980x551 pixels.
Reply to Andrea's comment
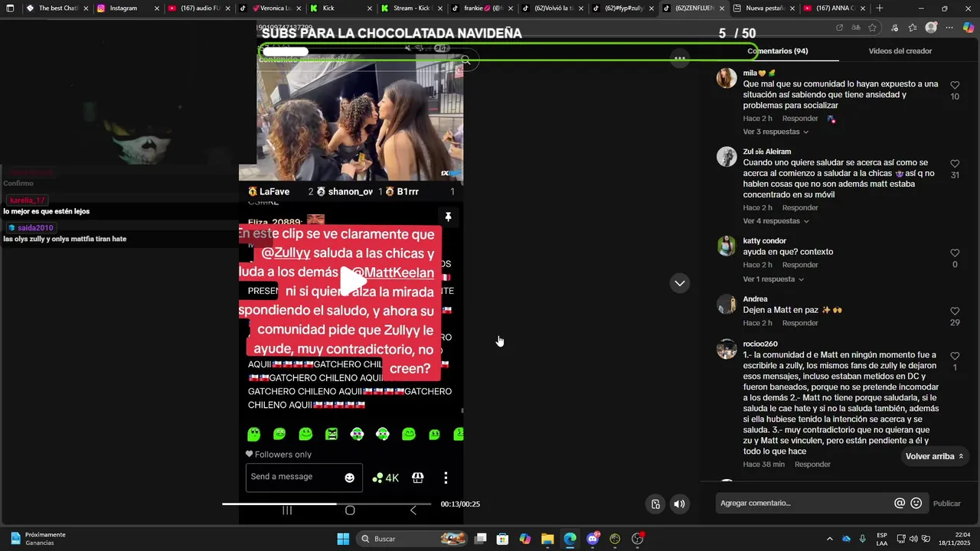[x=800, y=323]
